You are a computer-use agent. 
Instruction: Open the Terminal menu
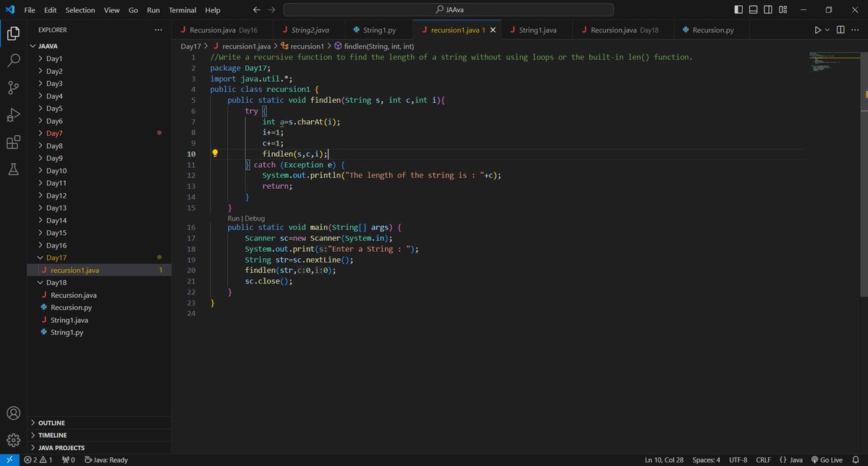coord(182,10)
